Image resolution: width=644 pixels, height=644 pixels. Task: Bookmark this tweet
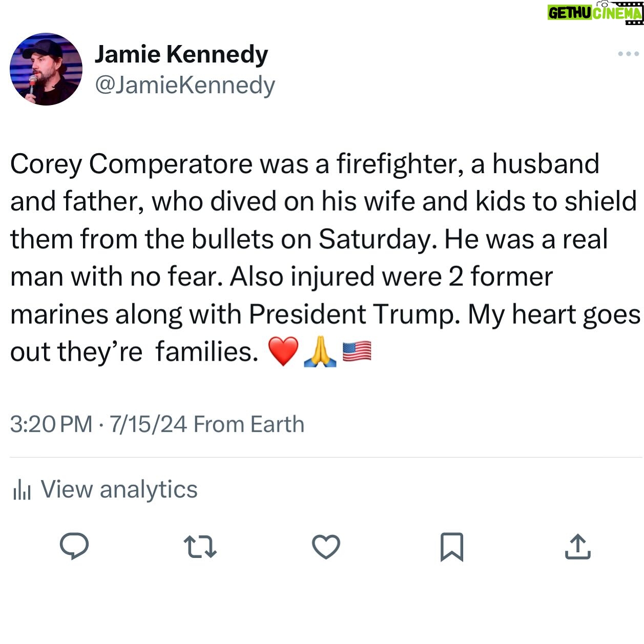tap(452, 547)
